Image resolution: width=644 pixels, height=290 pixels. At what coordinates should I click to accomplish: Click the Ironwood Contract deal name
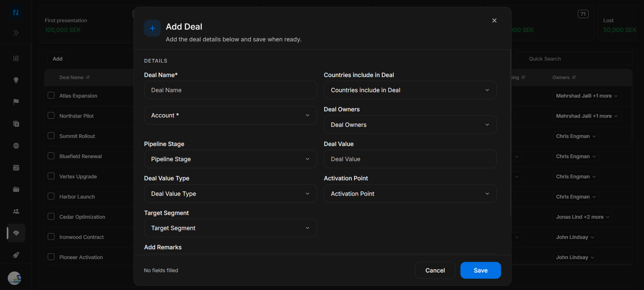click(82, 237)
